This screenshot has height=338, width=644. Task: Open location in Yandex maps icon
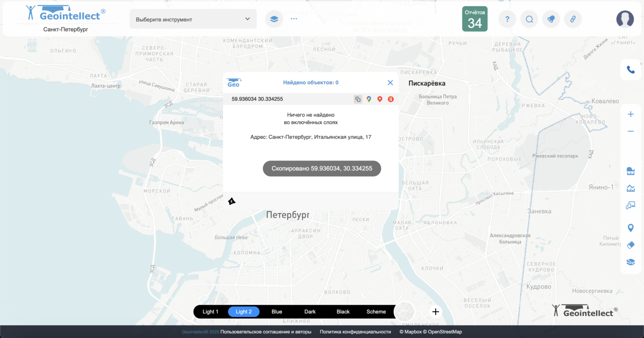(x=391, y=99)
